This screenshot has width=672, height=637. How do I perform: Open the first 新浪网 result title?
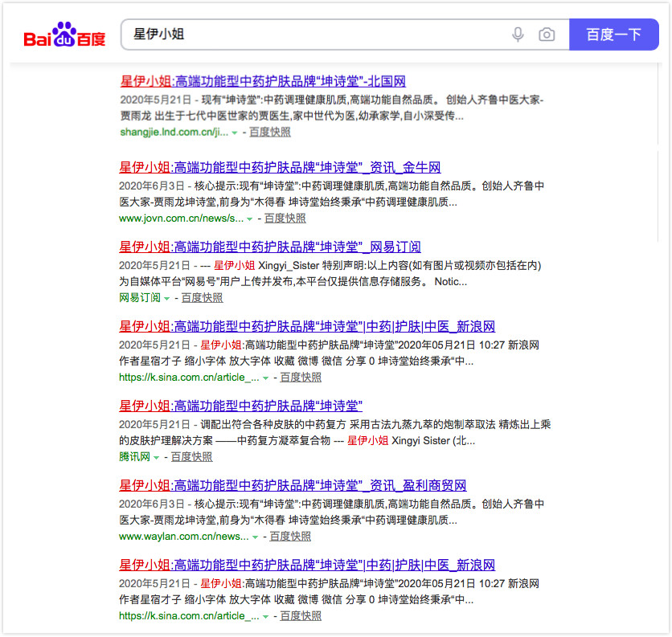[x=307, y=327]
